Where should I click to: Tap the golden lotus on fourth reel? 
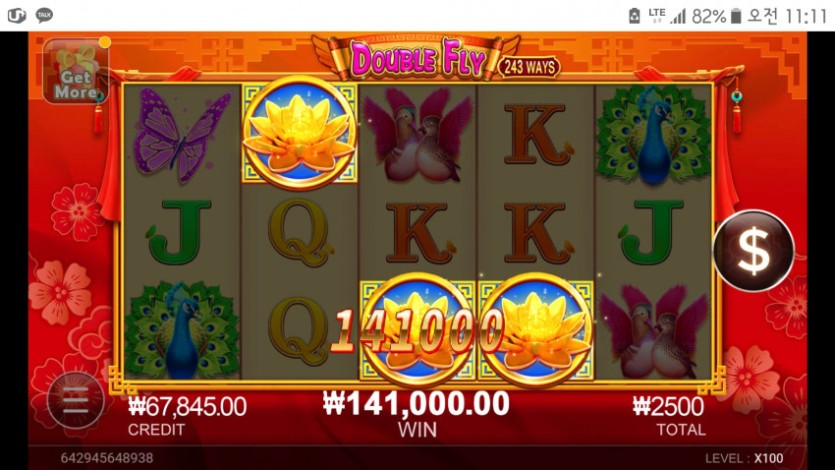tap(536, 330)
